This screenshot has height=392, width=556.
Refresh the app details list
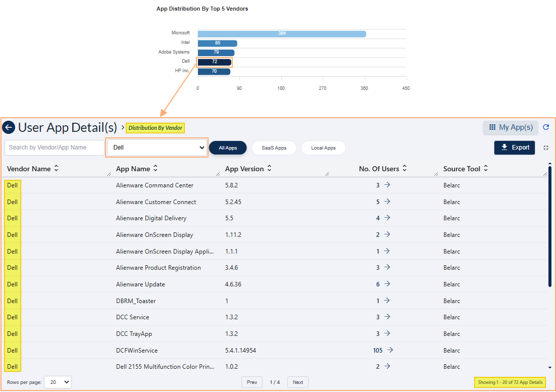(x=546, y=128)
